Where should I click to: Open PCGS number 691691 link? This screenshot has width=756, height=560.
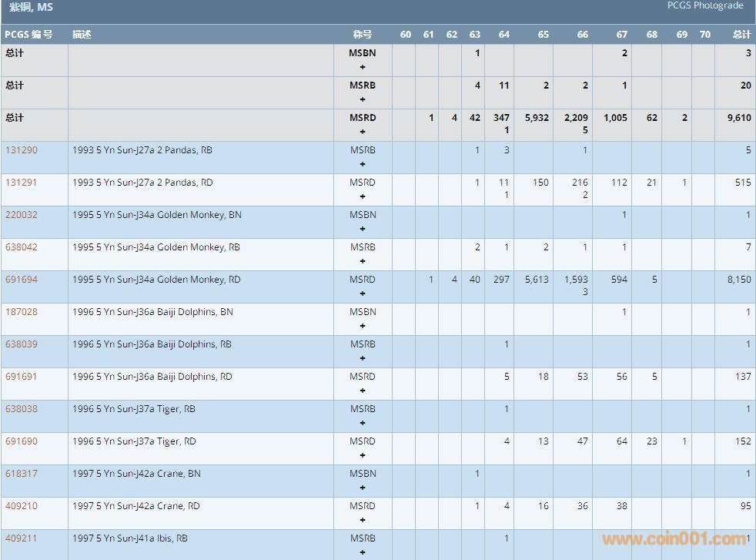pyautogui.click(x=22, y=377)
